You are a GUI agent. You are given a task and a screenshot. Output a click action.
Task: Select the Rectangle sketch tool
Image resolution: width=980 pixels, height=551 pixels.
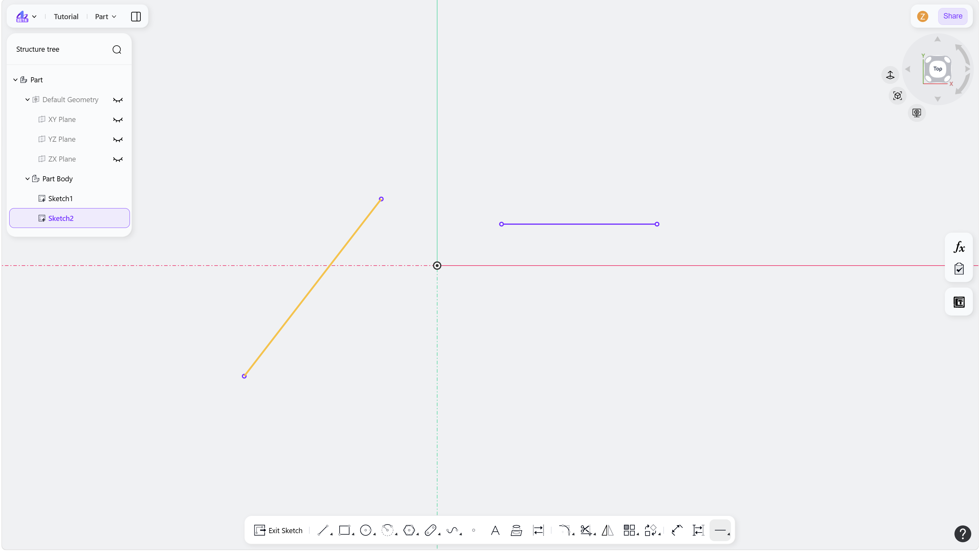point(344,530)
